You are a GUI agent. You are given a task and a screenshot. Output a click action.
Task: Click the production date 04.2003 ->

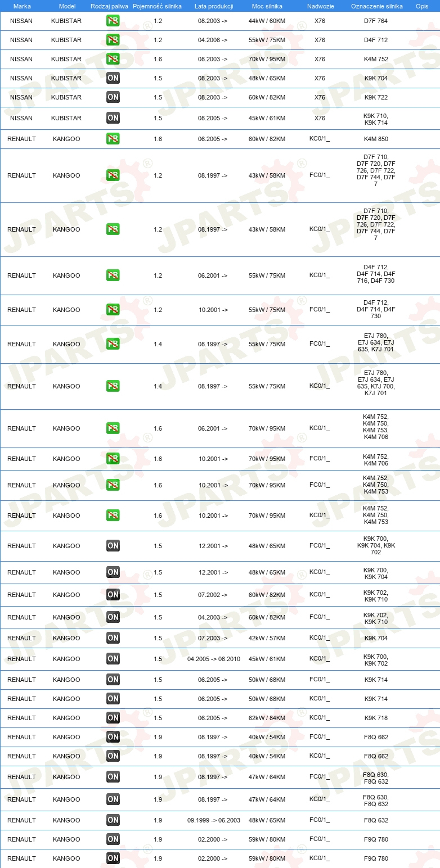point(213,617)
